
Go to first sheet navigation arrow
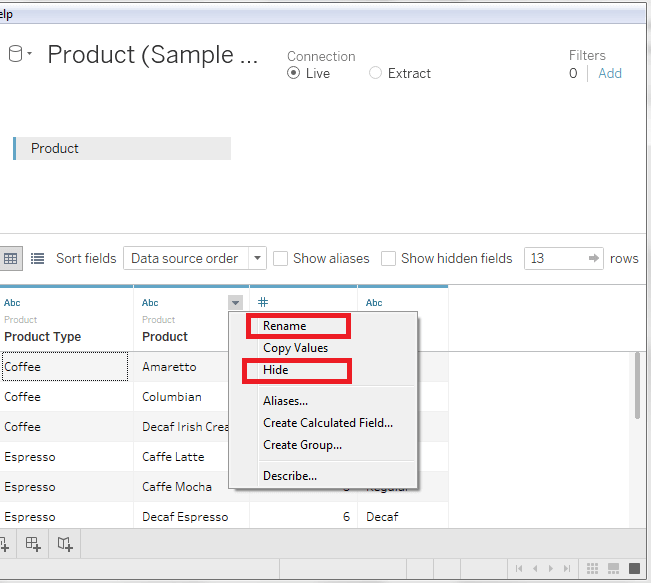coord(519,568)
